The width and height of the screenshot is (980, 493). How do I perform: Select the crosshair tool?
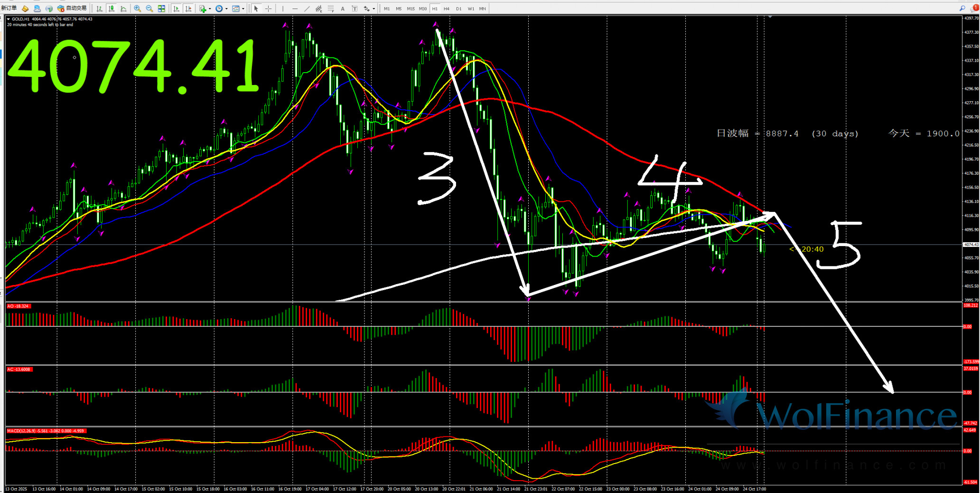click(269, 9)
